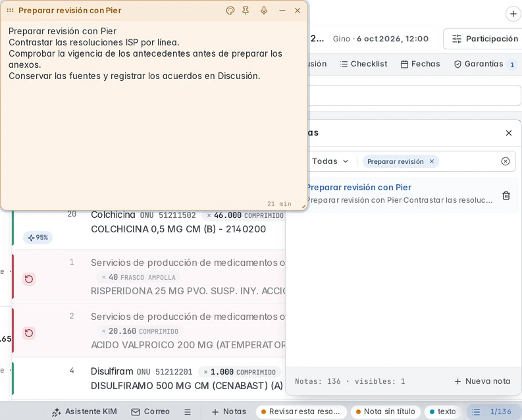Minimize the floating note window

click(282, 11)
